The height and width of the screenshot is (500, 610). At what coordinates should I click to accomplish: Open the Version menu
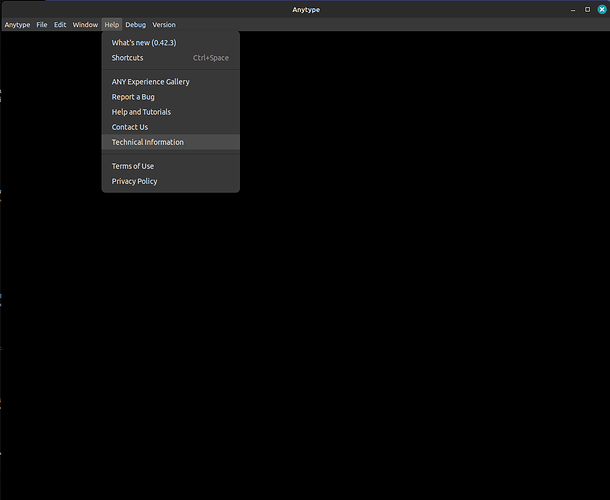(164, 25)
